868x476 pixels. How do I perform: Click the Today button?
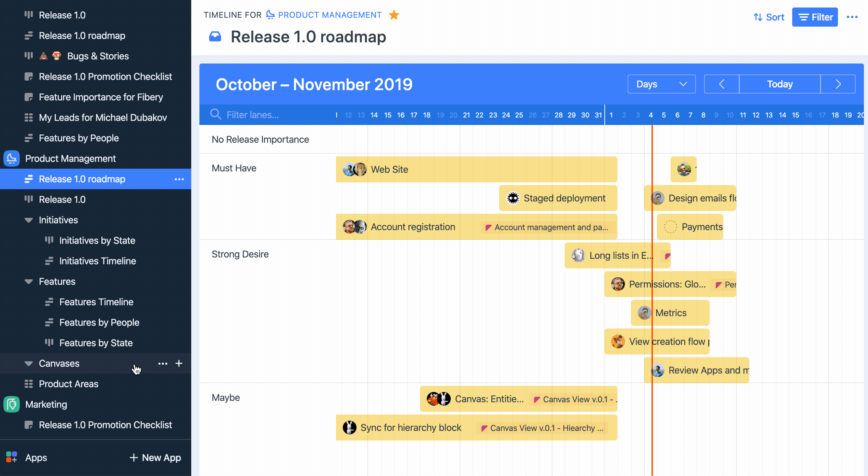[780, 84]
